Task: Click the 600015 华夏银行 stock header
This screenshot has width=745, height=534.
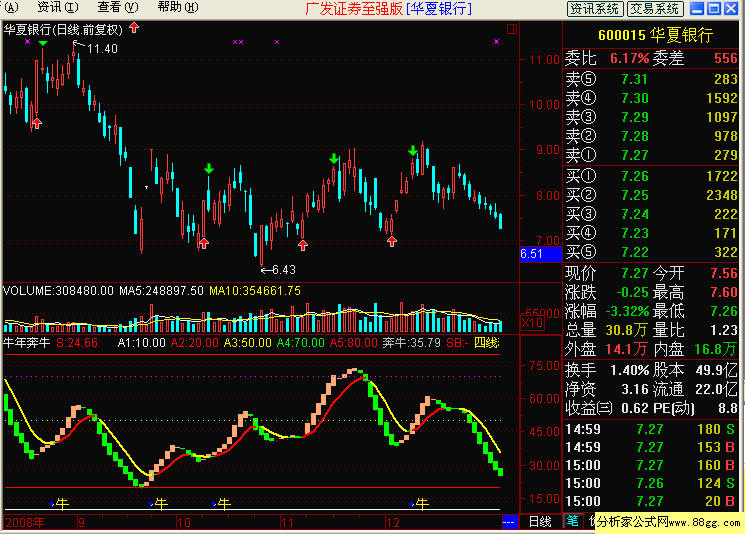Action: click(x=655, y=35)
